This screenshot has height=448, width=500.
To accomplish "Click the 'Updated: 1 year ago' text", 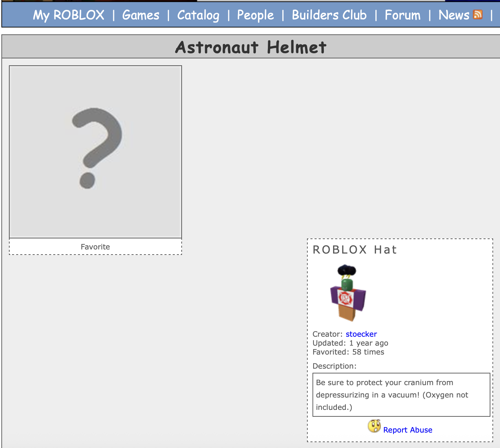I will click(350, 343).
